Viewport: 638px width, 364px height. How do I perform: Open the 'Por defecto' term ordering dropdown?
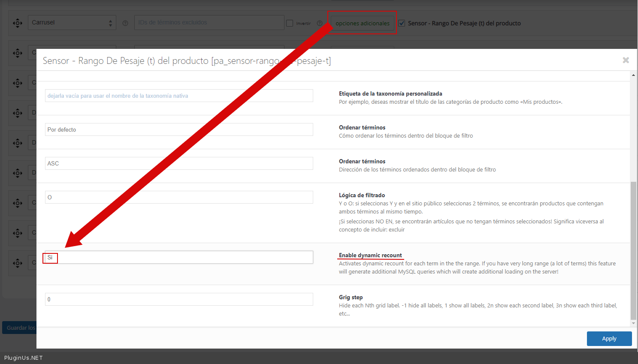pos(179,129)
